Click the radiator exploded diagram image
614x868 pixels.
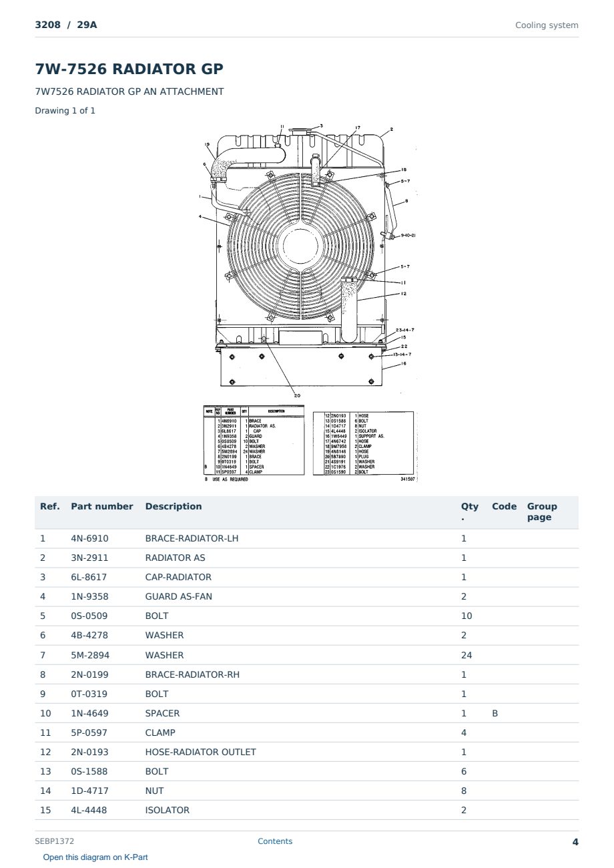[307, 304]
